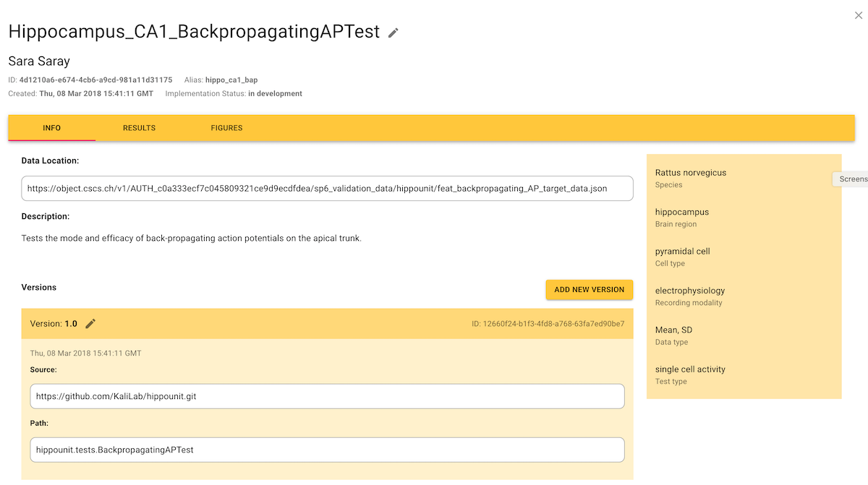Close the test detail dialog with X
The image size is (868, 485).
tap(858, 15)
